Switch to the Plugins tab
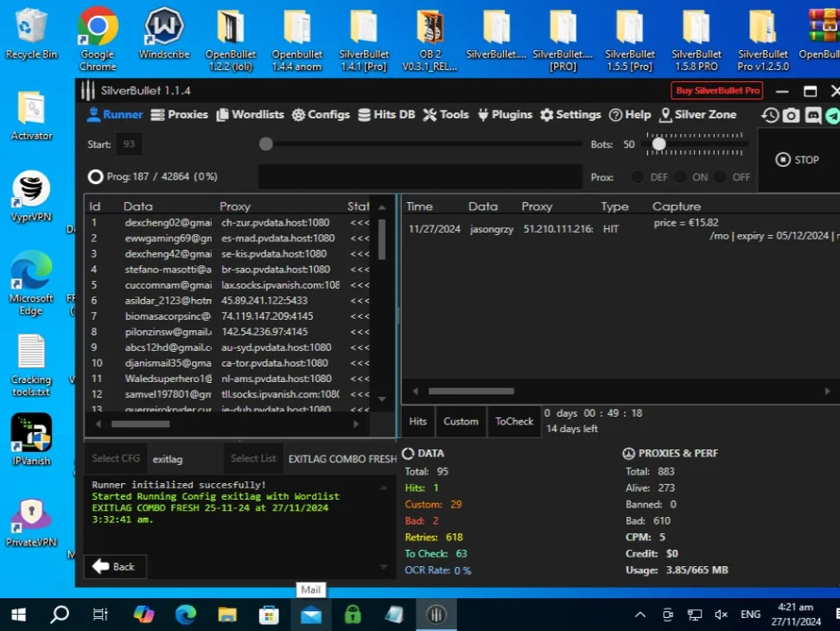This screenshot has width=840, height=631. (x=505, y=115)
